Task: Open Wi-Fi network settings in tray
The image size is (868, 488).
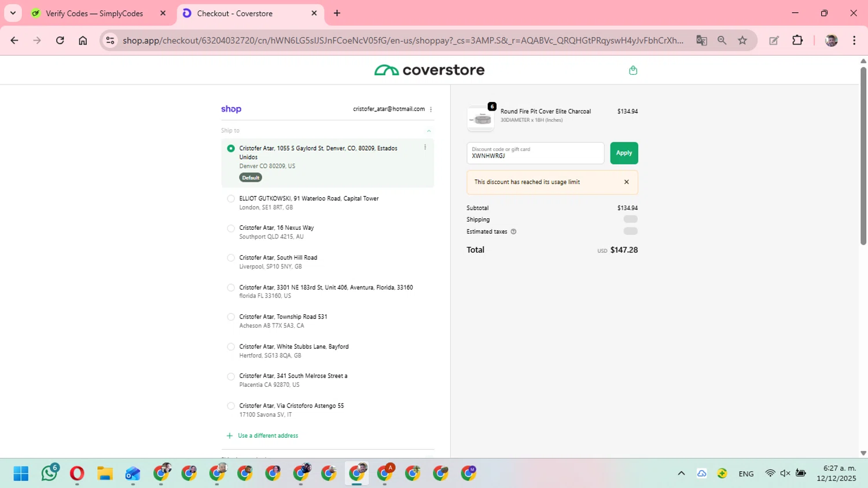Action: tap(770, 474)
